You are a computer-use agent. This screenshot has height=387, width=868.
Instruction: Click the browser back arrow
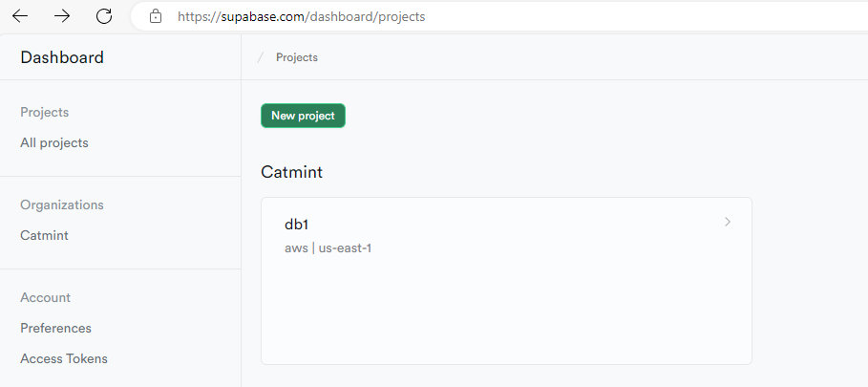(x=20, y=16)
